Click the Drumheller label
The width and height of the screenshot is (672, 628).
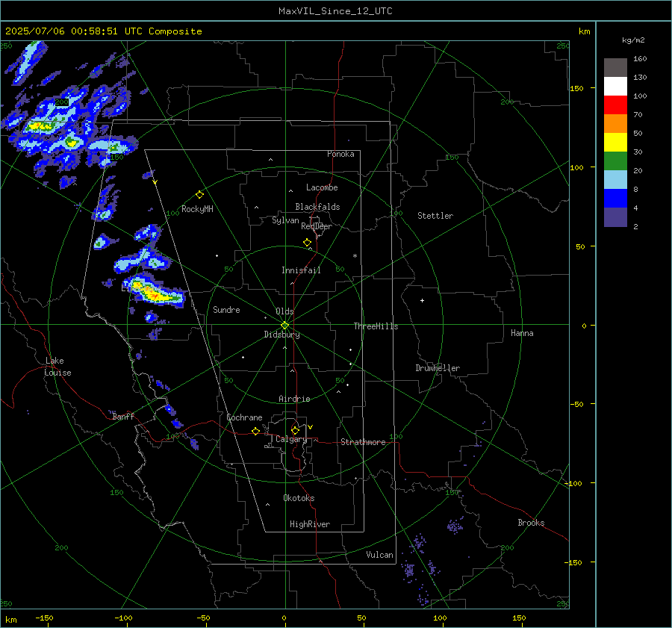tap(438, 368)
